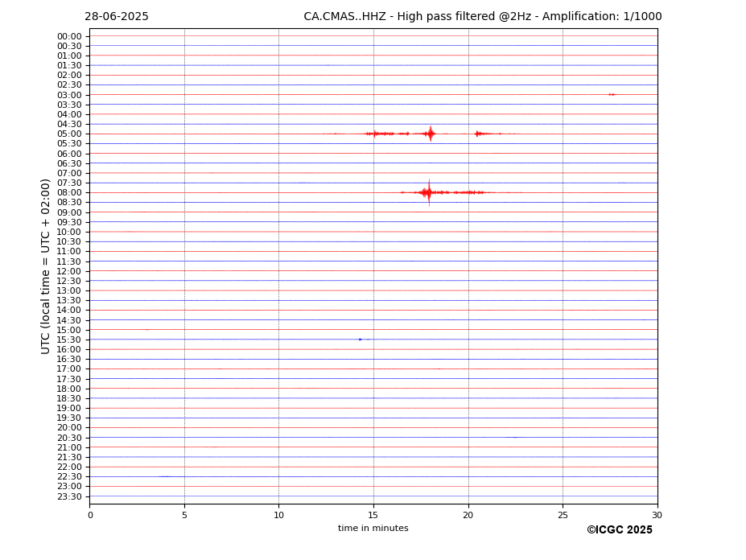Click the 'time in minutes' axis label
Image resolution: width=746 pixels, height=560 pixels.
373,528
